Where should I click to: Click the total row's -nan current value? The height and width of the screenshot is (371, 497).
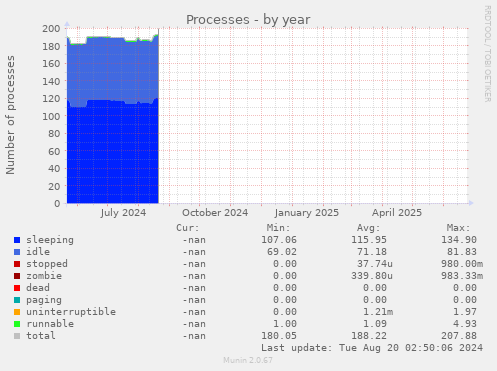[x=194, y=336]
